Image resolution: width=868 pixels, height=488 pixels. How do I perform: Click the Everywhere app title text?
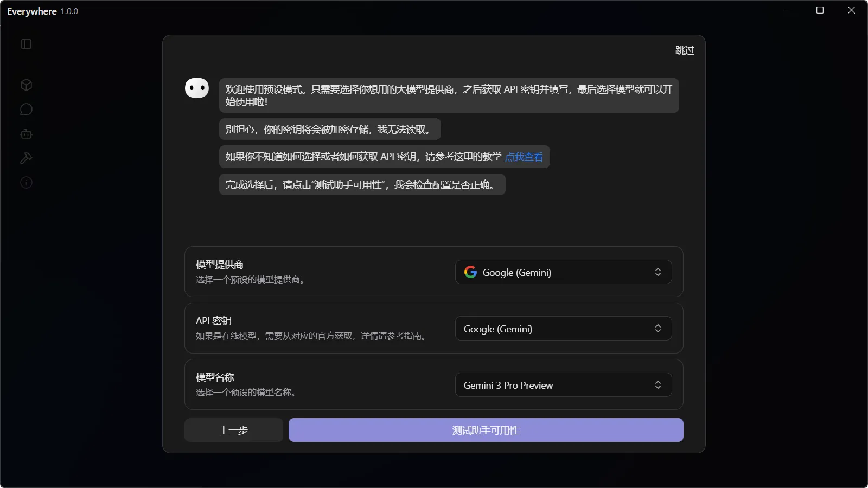(32, 11)
